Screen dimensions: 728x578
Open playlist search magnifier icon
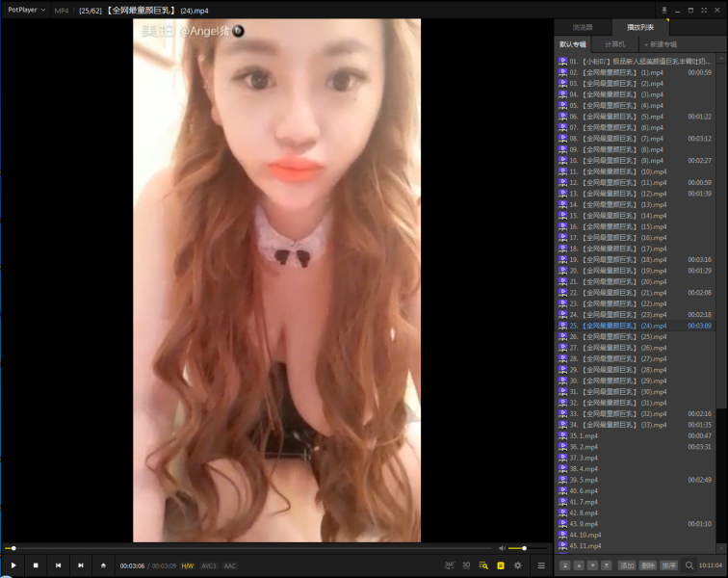coord(689,565)
